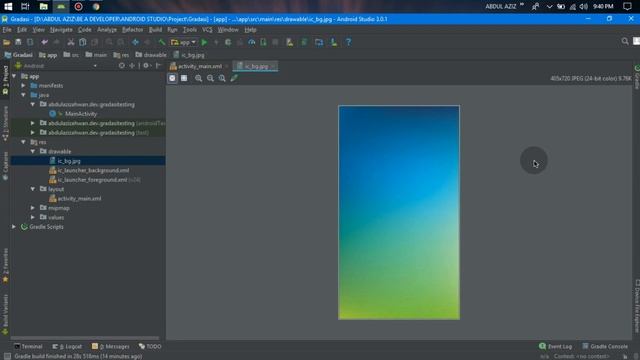Zoom in on the image preview
640x360 pixels.
click(198, 78)
